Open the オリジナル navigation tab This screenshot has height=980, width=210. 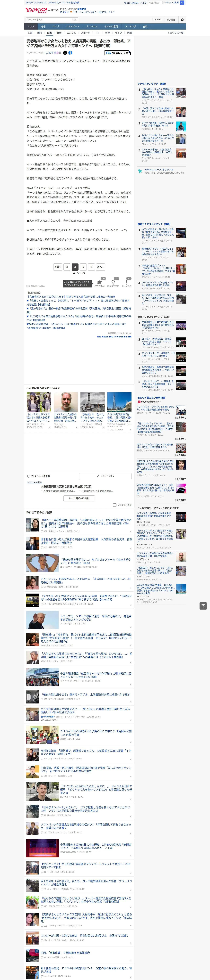coord(92,27)
